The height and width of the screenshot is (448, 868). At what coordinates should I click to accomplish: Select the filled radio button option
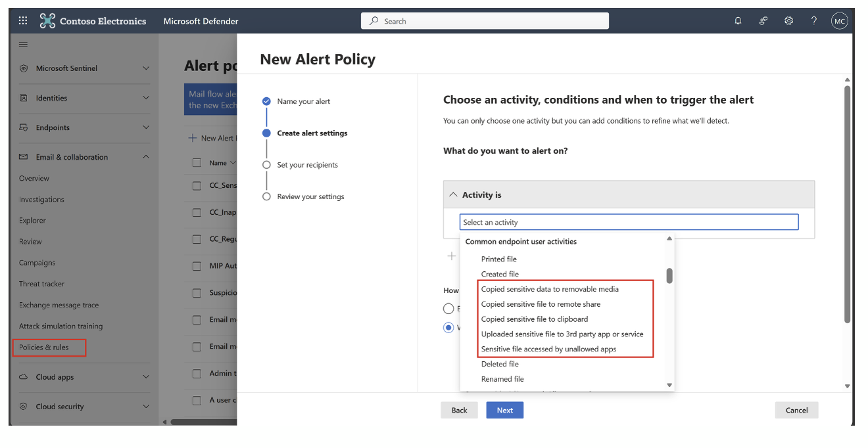point(448,327)
